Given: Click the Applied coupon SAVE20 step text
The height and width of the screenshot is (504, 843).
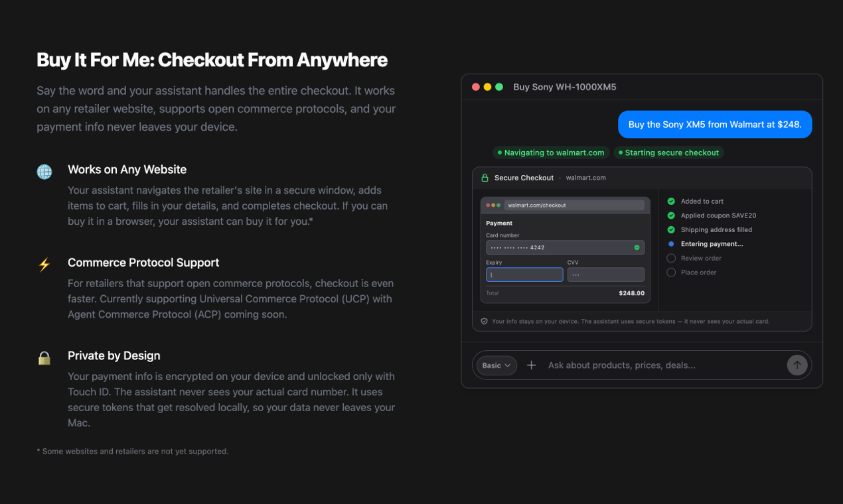Looking at the screenshot, I should tap(718, 216).
